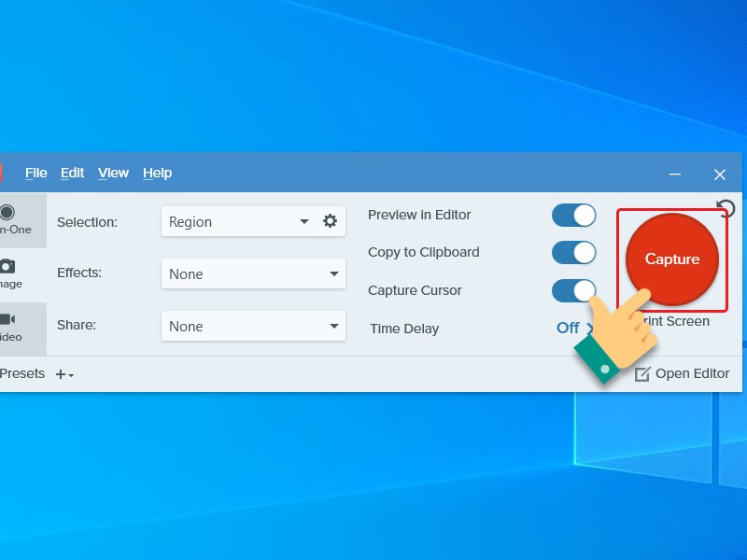Open the Effects dropdown
747x560 pixels.
[252, 273]
